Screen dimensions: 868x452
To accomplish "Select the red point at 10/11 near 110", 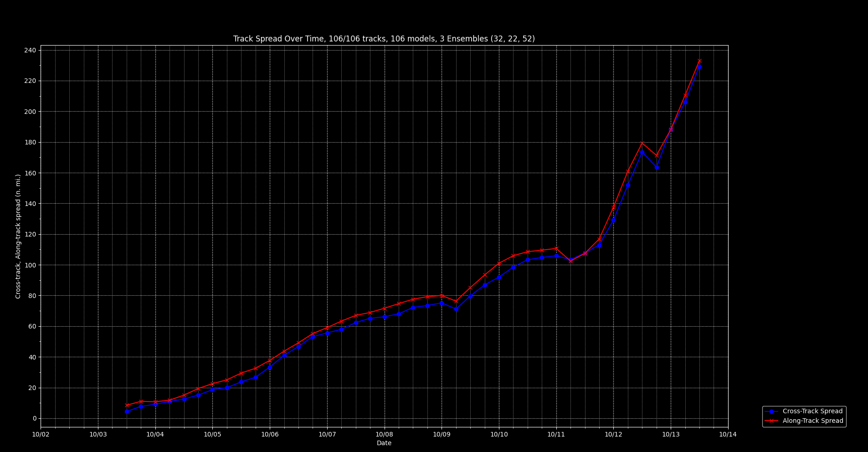I will coord(556,248).
